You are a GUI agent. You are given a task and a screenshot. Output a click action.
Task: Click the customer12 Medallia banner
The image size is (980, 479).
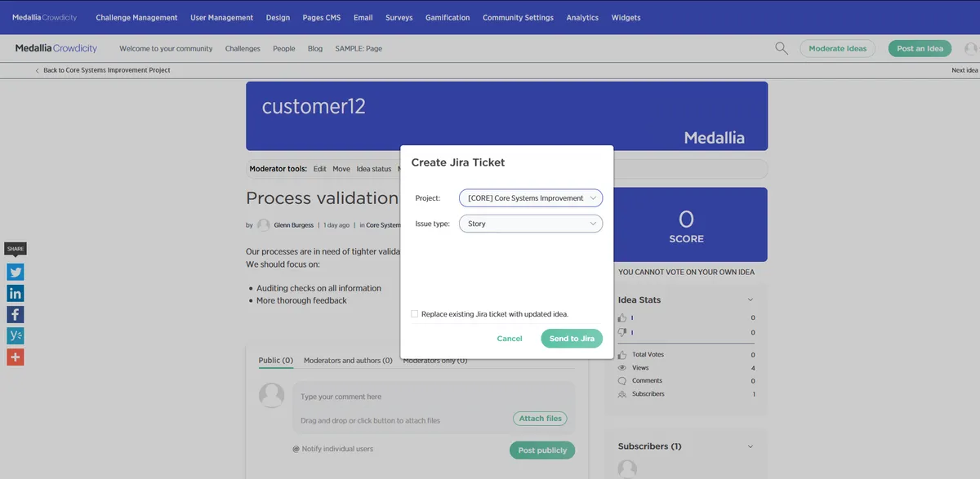click(506, 116)
